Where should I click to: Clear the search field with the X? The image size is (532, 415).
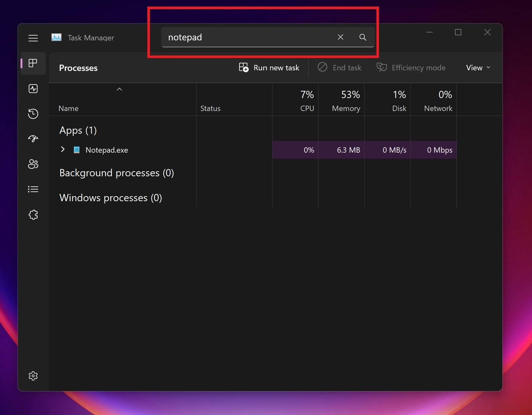point(340,37)
